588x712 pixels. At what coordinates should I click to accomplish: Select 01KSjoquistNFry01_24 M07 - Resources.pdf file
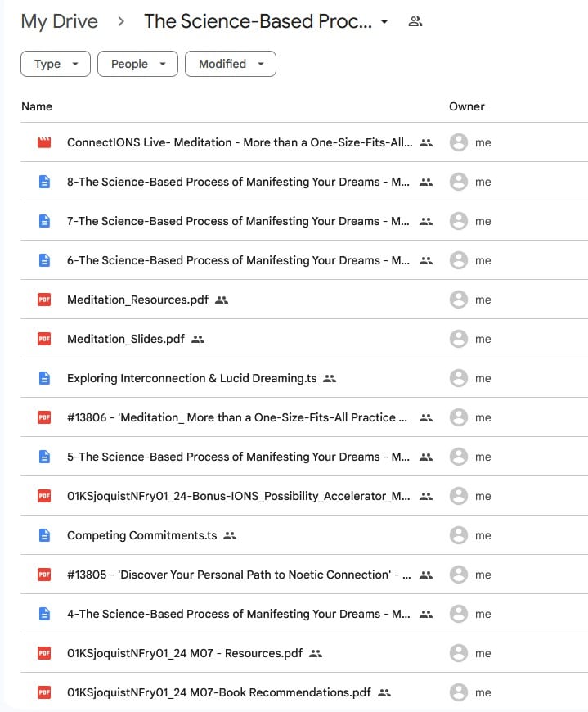click(x=184, y=653)
